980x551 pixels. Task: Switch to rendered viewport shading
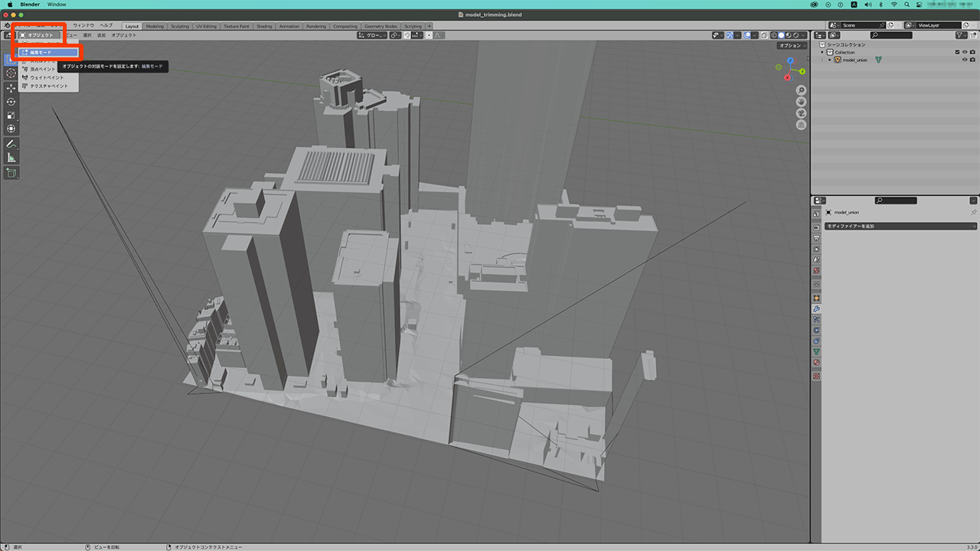click(x=796, y=35)
